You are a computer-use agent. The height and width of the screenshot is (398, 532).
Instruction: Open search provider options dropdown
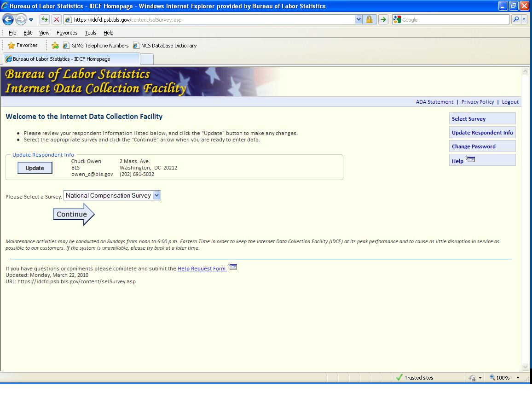pyautogui.click(x=524, y=19)
